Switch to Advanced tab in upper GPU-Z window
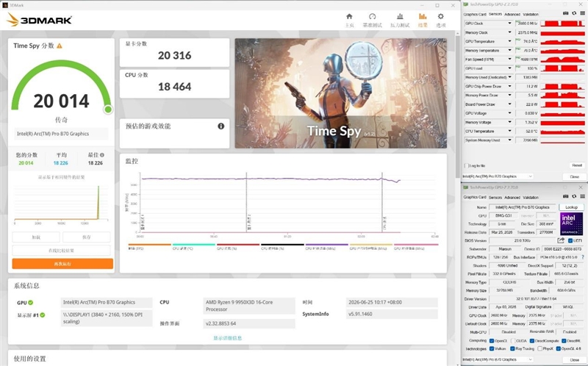The width and height of the screenshot is (588, 366). point(512,14)
